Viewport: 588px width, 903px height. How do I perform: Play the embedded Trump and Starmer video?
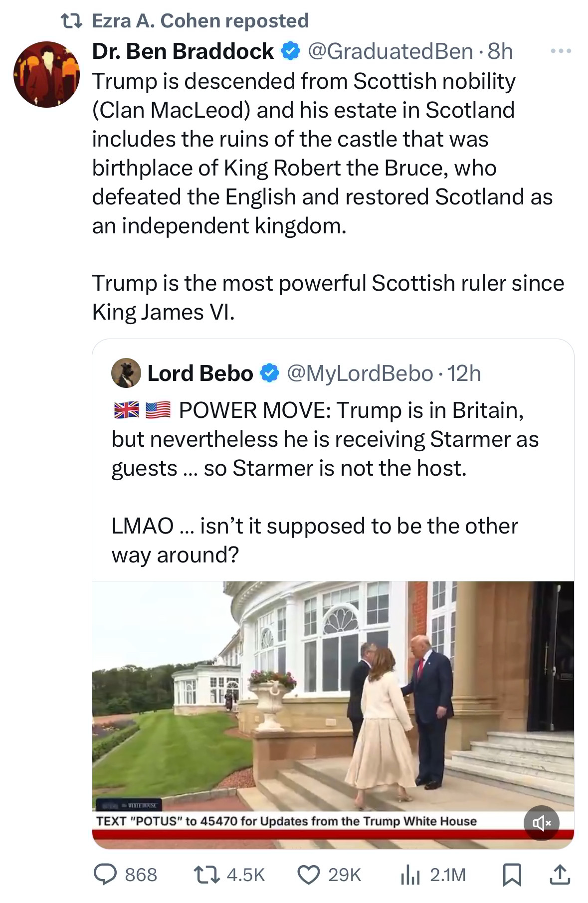coord(333,708)
